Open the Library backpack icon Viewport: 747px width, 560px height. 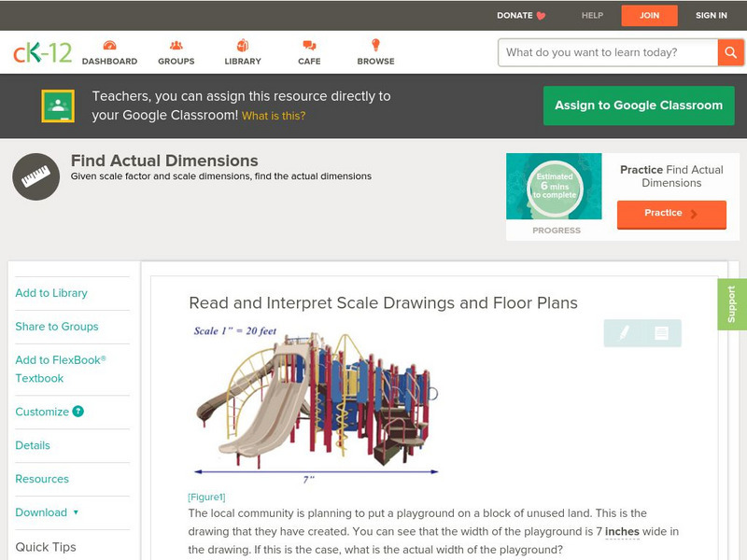(x=243, y=45)
